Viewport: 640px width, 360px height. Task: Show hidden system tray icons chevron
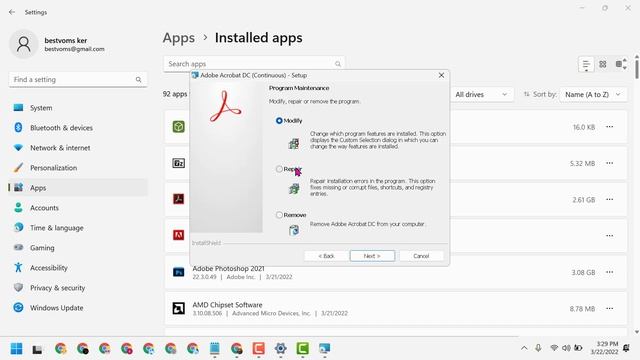pyautogui.click(x=524, y=348)
